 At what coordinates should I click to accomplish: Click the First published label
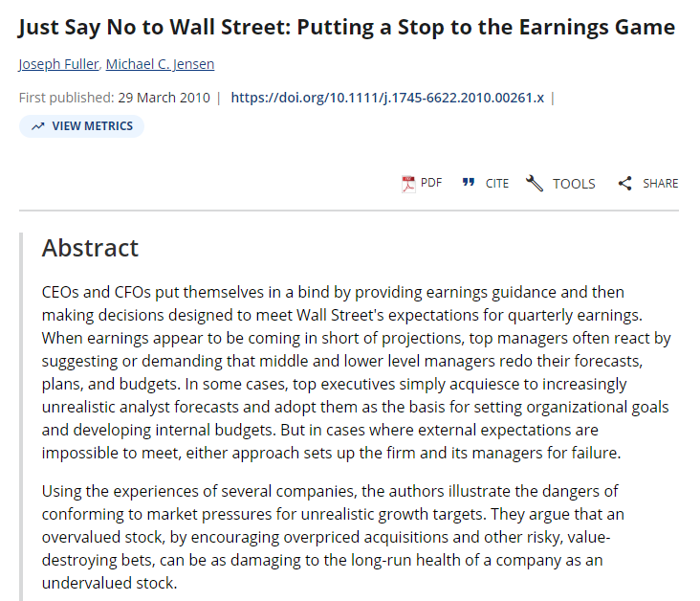[67, 98]
